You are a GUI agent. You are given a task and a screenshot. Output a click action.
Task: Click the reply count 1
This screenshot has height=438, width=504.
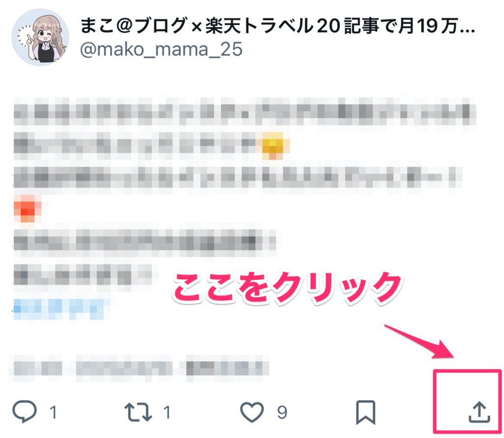tap(53, 412)
